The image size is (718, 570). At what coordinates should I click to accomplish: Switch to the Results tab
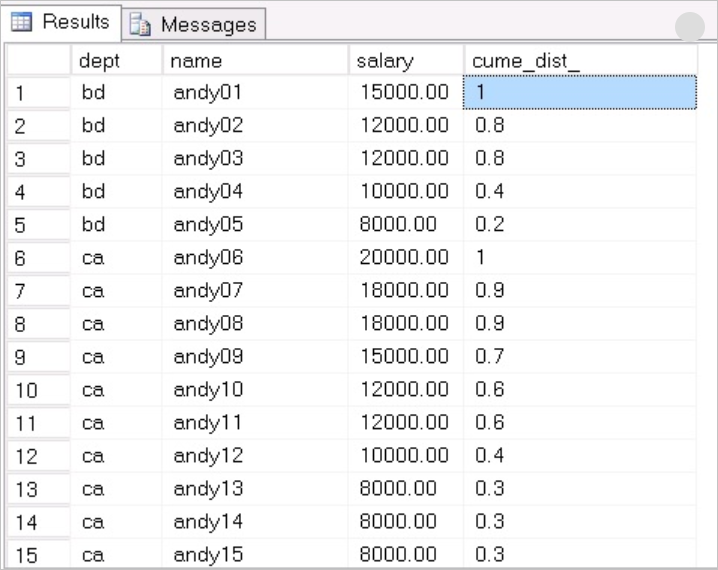pyautogui.click(x=60, y=22)
